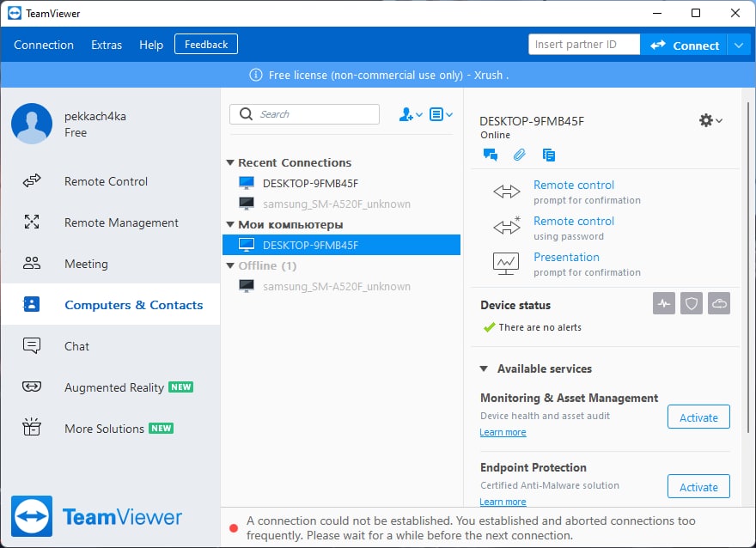Click the right panel vertical scrollbar

coord(748,267)
